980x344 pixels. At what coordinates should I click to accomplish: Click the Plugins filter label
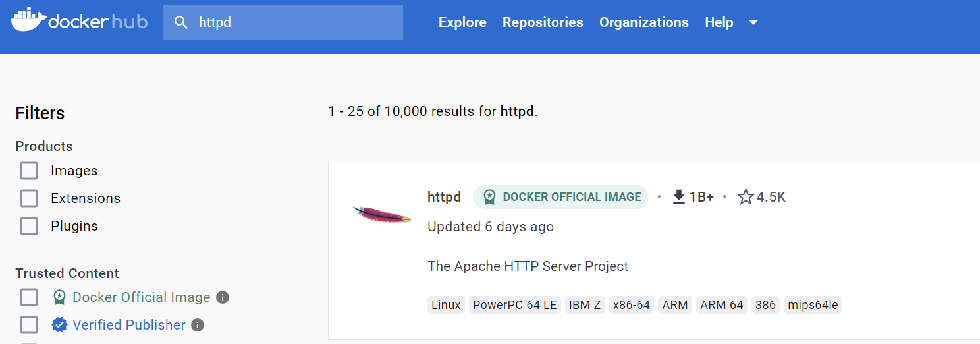(x=74, y=226)
